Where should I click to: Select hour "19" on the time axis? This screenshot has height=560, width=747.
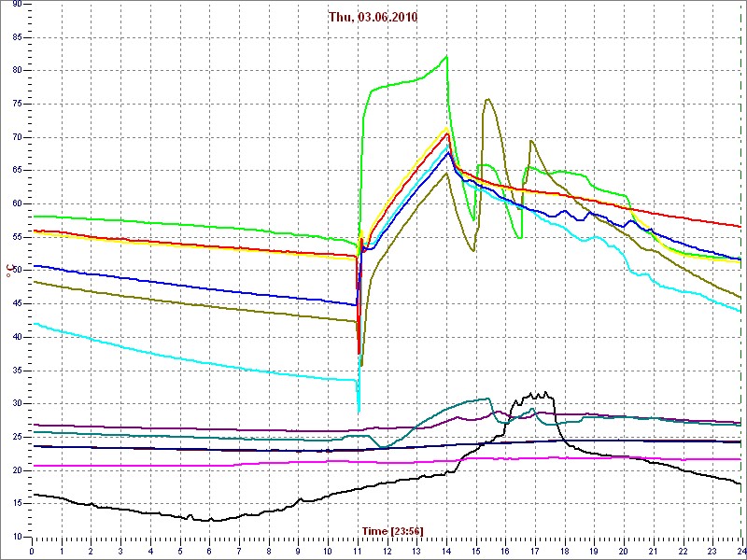pos(593,552)
